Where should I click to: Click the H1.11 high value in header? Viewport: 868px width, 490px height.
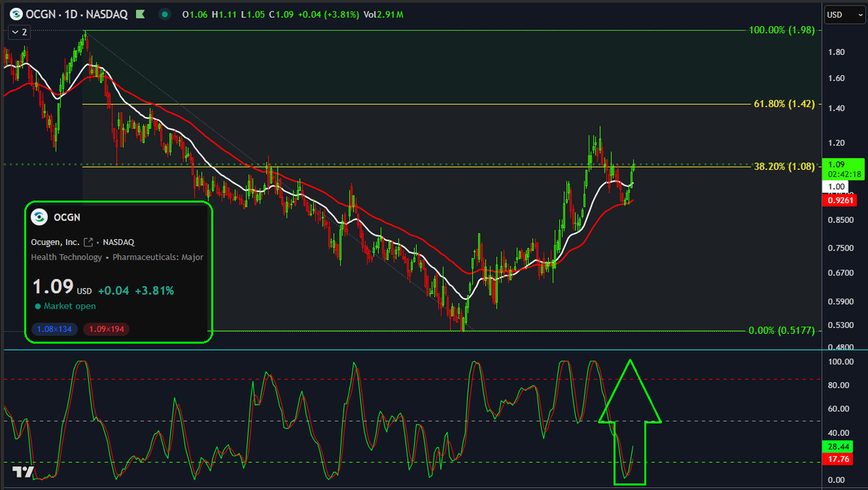click(x=224, y=14)
